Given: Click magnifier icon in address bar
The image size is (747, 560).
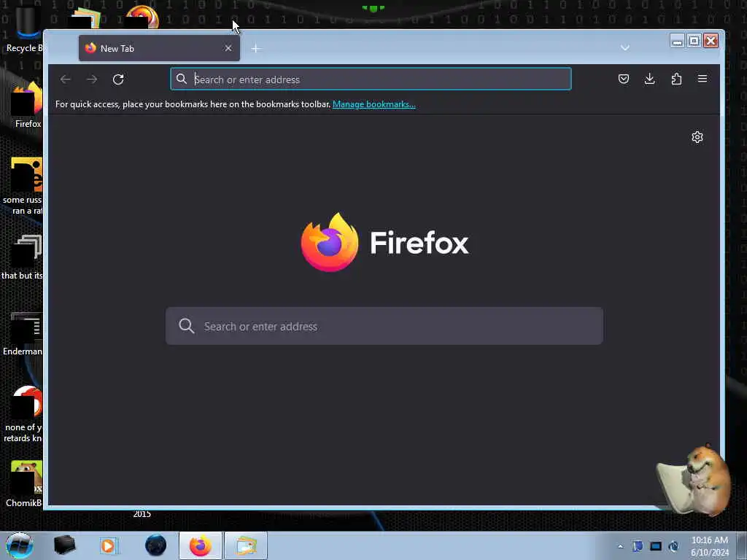Looking at the screenshot, I should point(182,79).
